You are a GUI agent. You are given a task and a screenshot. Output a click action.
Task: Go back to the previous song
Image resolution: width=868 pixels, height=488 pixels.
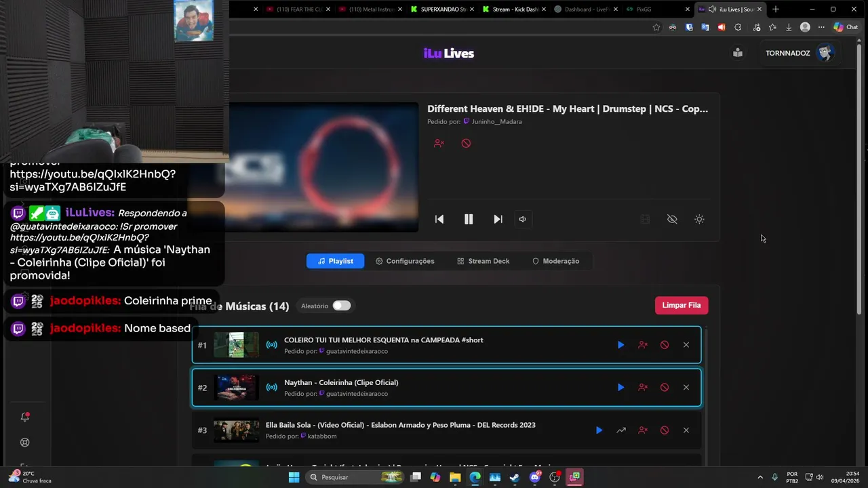click(439, 219)
